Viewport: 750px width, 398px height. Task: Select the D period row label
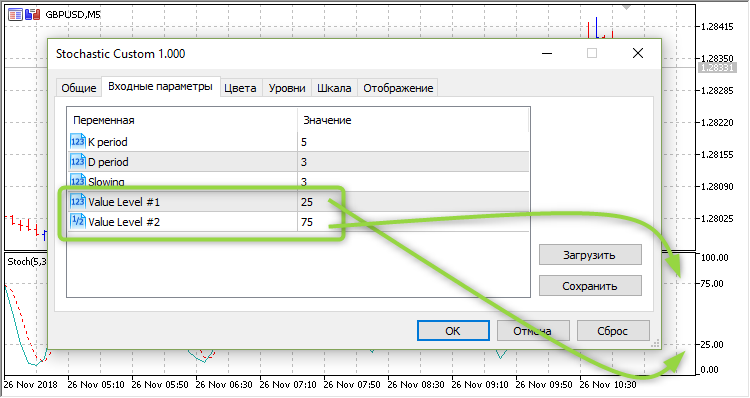click(108, 162)
